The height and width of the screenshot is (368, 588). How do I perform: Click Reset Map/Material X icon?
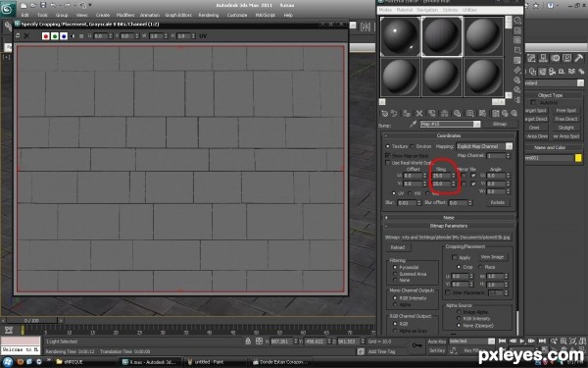tap(419, 113)
